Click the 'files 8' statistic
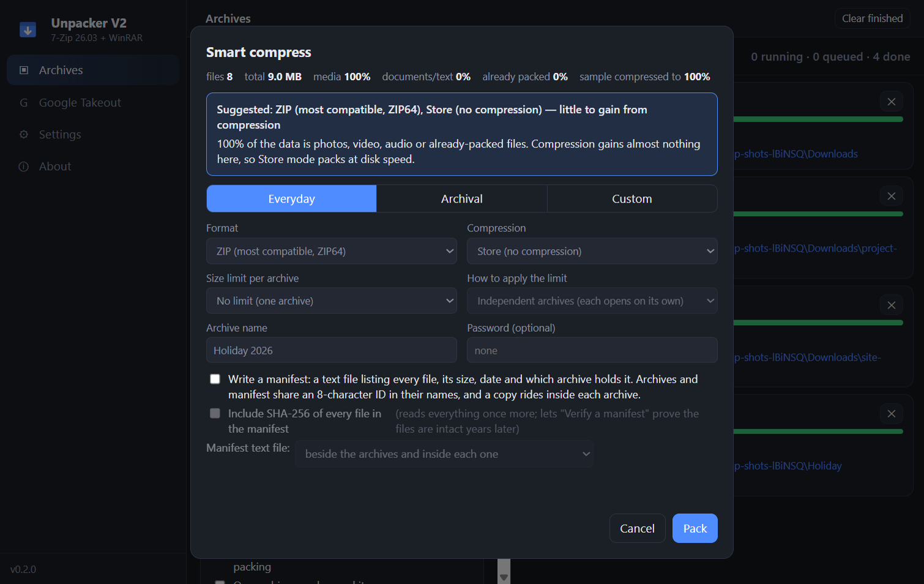This screenshot has width=924, height=584. (219, 77)
